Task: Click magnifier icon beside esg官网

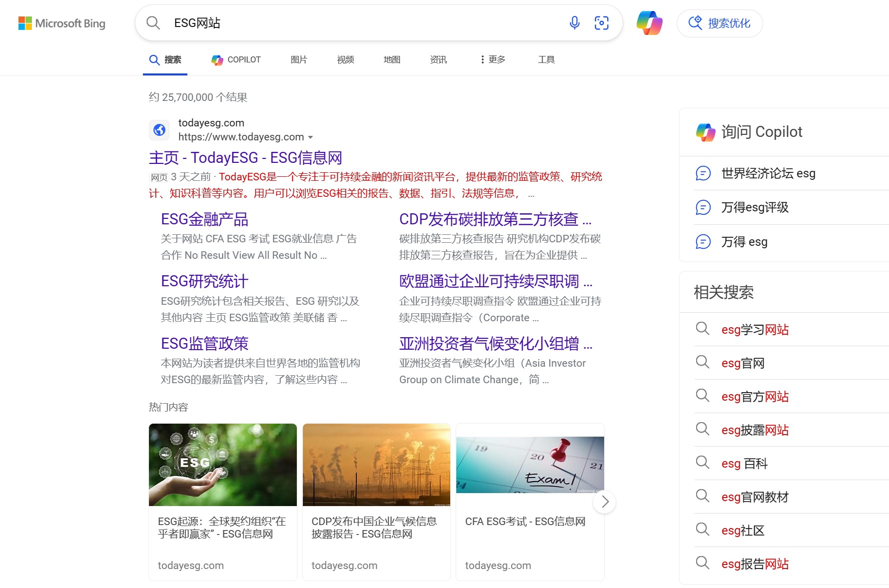Action: [x=703, y=362]
